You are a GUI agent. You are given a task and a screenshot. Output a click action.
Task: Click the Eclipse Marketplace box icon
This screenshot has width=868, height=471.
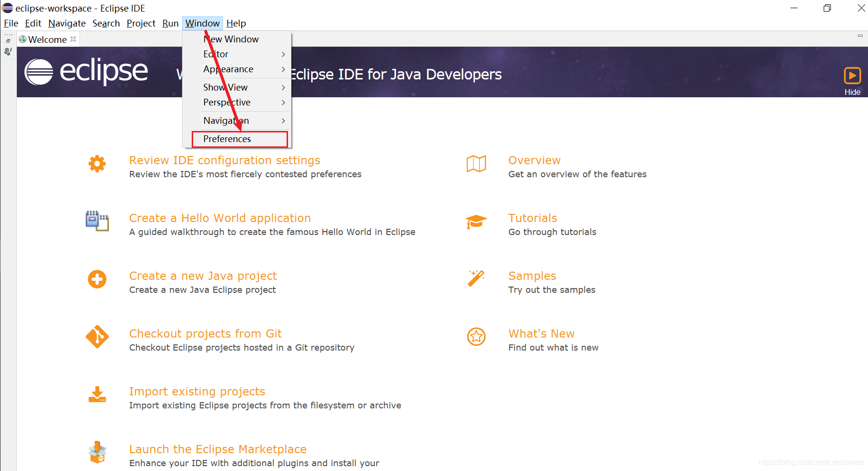97,452
